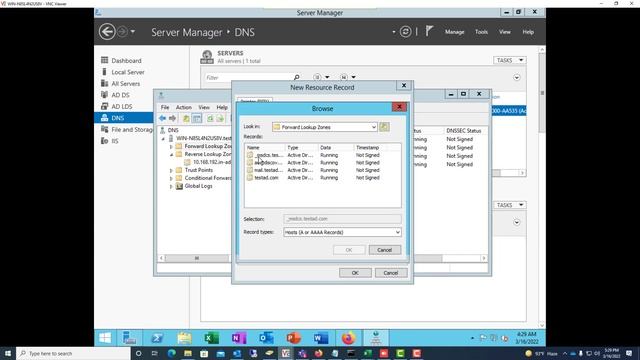Select DNS in the Server Manager sidebar

tap(124, 118)
